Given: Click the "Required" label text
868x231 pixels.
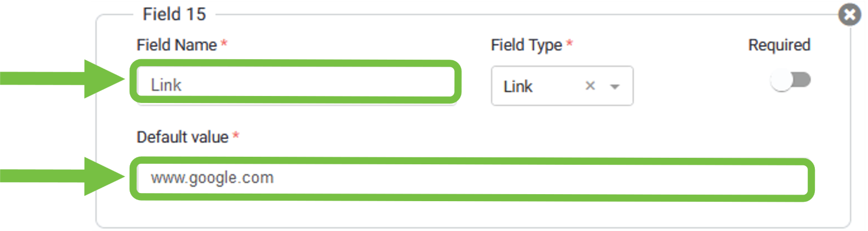Looking at the screenshot, I should (779, 45).
